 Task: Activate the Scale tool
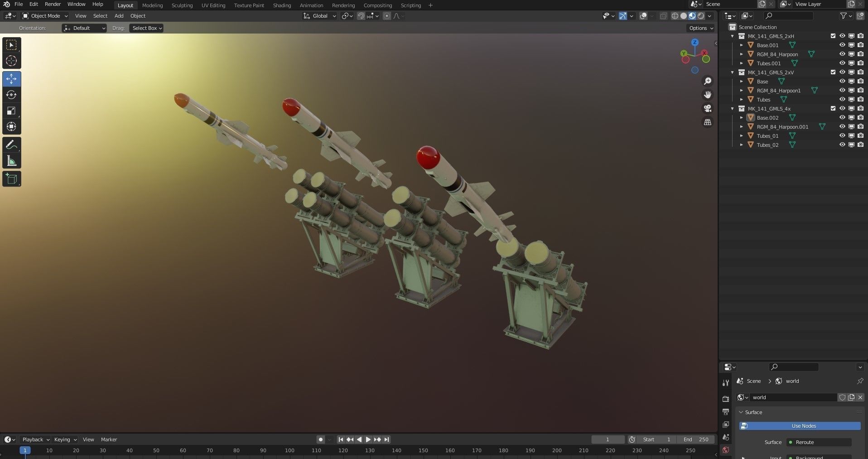[12, 111]
